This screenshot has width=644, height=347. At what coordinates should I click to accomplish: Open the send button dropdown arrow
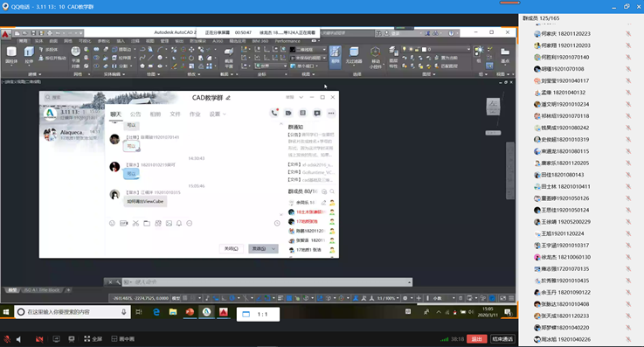click(x=274, y=249)
